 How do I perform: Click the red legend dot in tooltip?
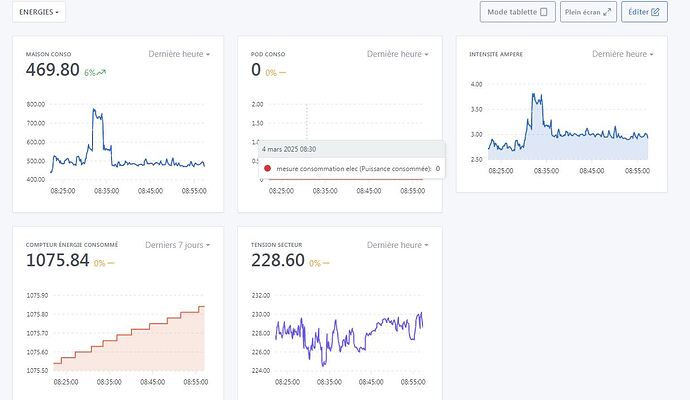pyautogui.click(x=267, y=168)
